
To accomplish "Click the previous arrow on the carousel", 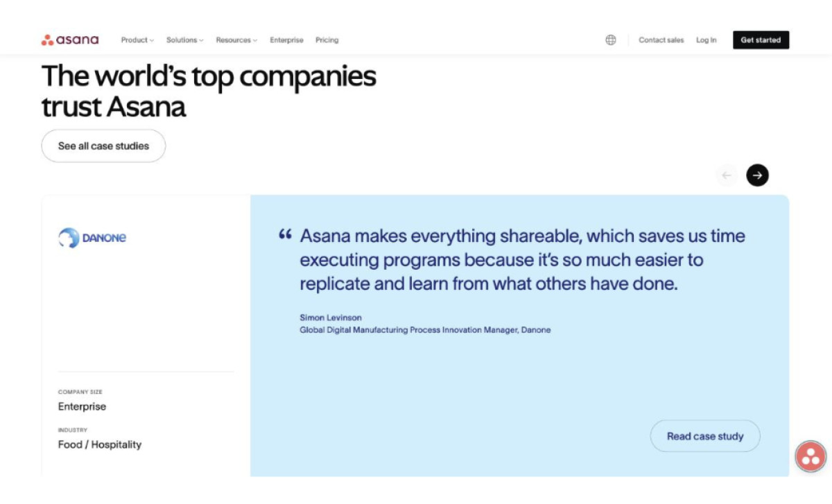I will [x=727, y=175].
